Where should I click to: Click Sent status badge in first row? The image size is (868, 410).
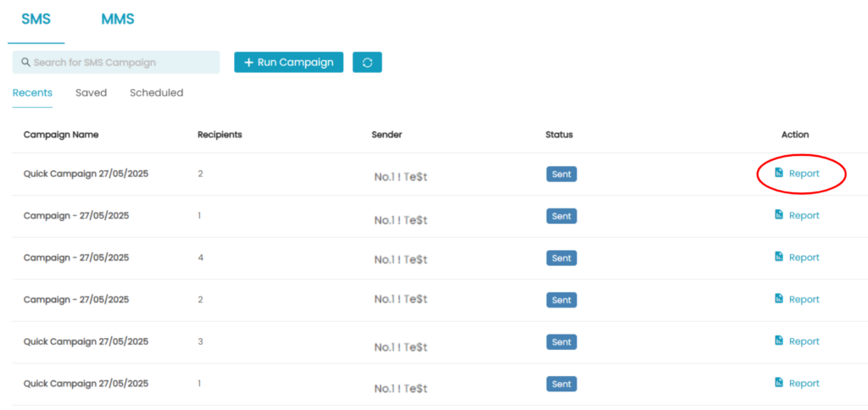pyautogui.click(x=561, y=175)
